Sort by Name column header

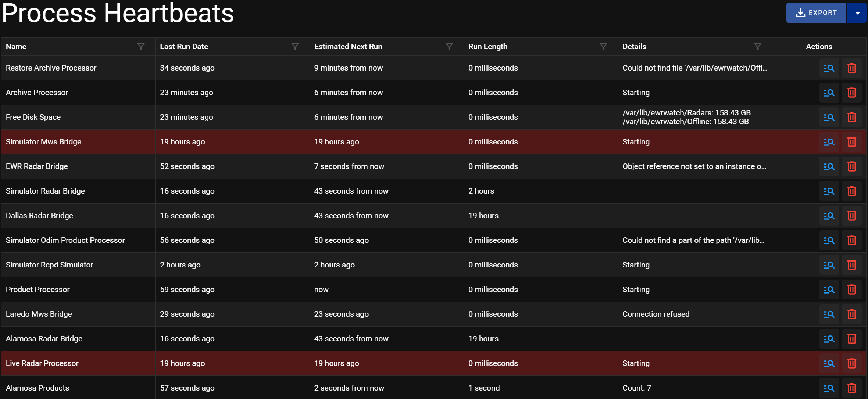click(16, 47)
